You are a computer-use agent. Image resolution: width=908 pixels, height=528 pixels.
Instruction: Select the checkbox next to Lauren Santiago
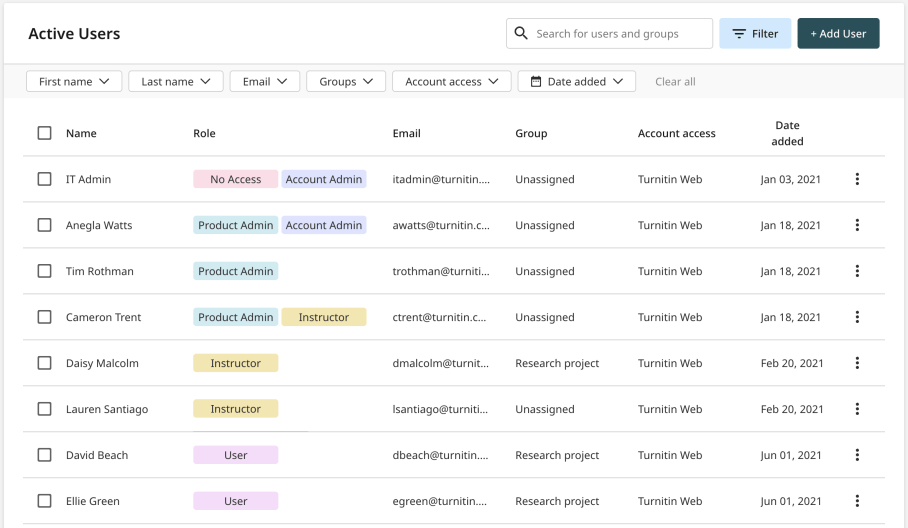tap(44, 409)
